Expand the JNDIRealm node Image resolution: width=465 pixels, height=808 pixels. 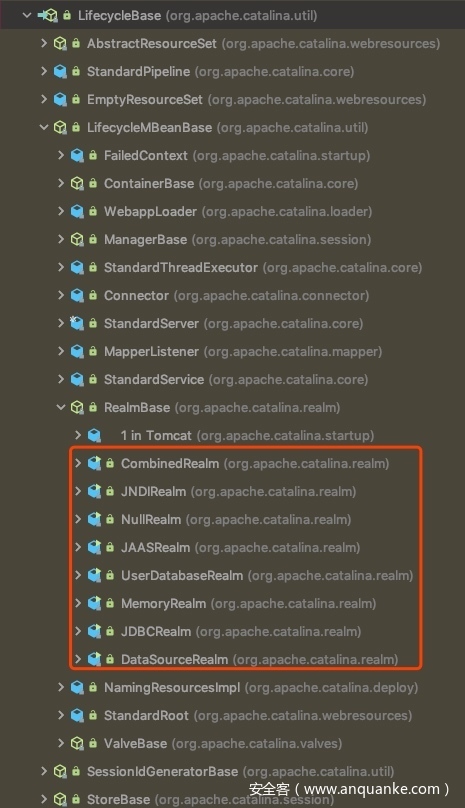78,491
